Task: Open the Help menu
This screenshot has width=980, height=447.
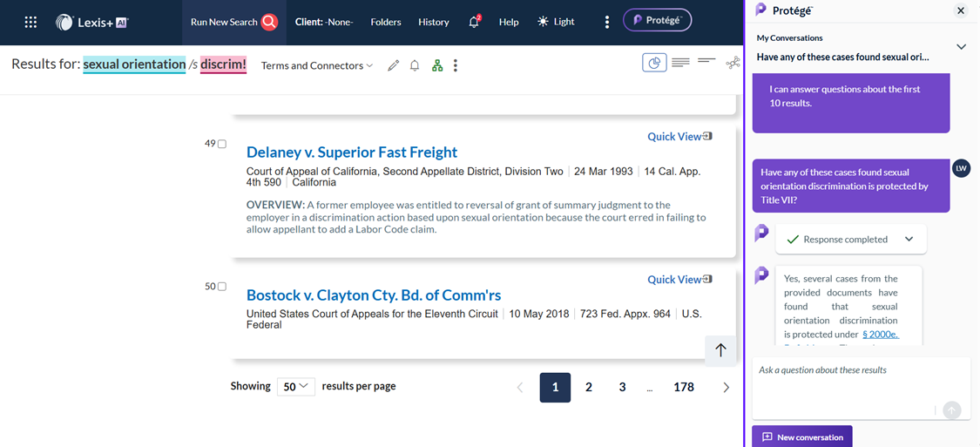Action: point(509,22)
